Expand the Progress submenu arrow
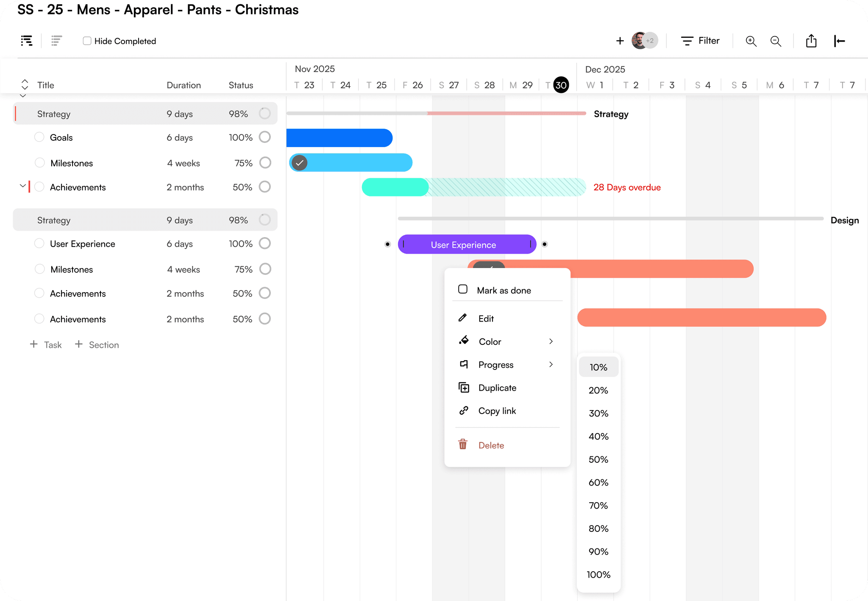 tap(551, 364)
